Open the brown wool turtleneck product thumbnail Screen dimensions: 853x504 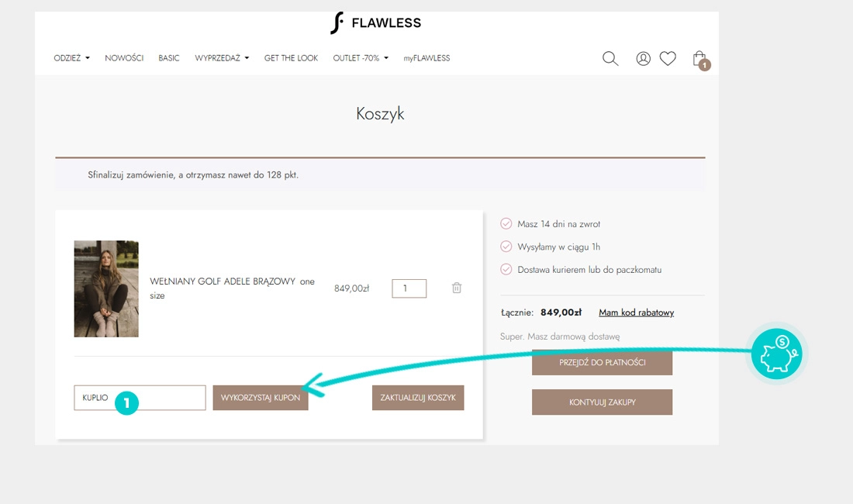click(106, 288)
